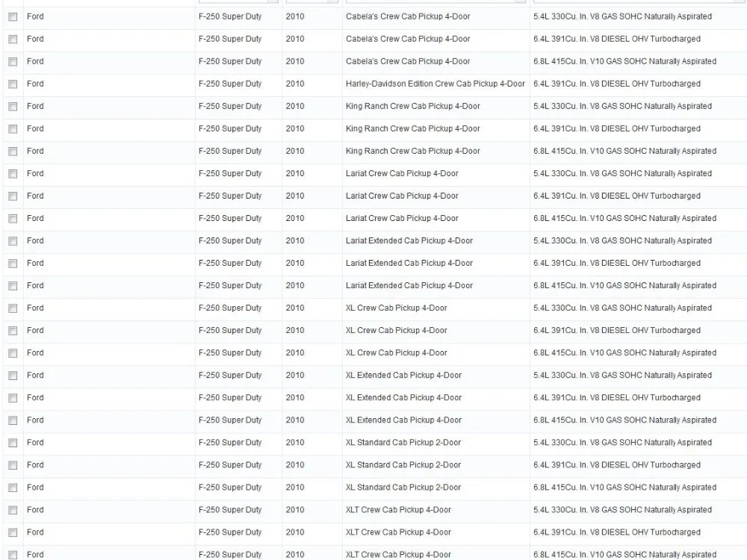This screenshot has width=747, height=560.
Task: Click the 6.8L V10 engine text in King Ranch row
Action: 625,151
